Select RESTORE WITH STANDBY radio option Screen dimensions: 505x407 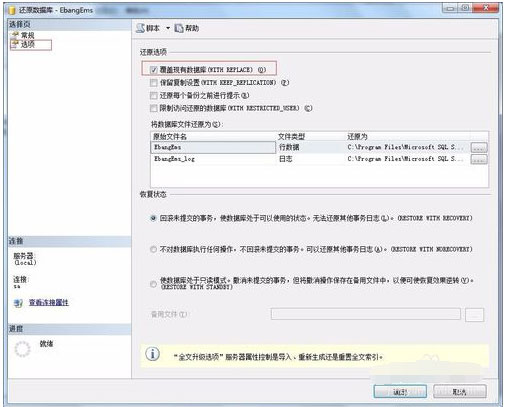click(153, 284)
